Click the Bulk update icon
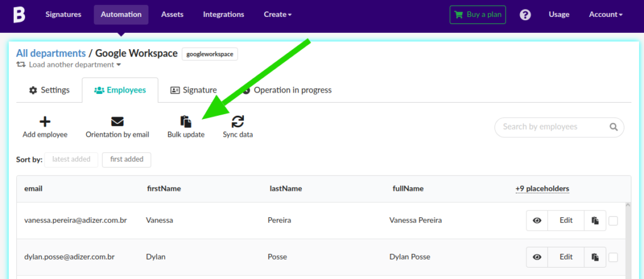This screenshot has height=279, width=644. (x=186, y=122)
